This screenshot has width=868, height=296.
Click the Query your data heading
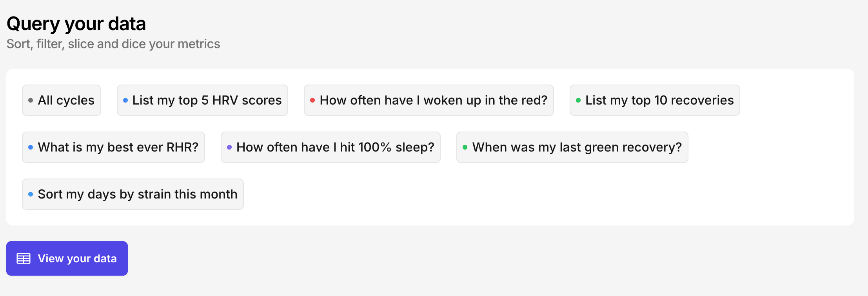coord(76,24)
